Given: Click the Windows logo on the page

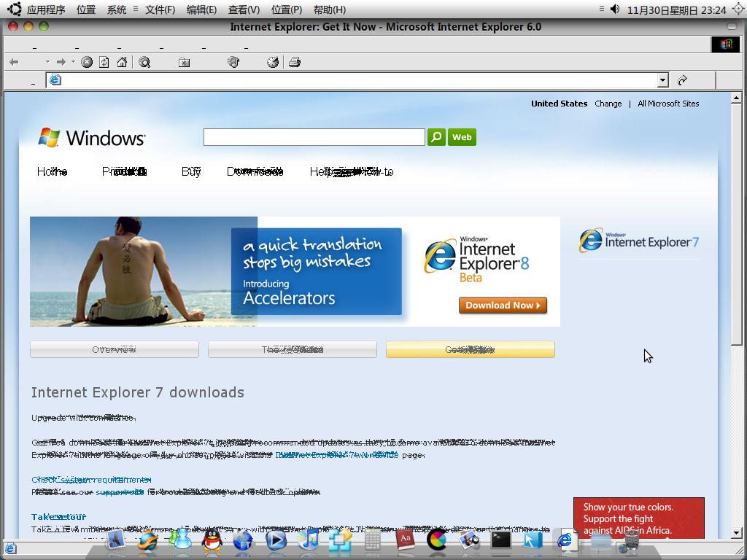Looking at the screenshot, I should click(91, 138).
